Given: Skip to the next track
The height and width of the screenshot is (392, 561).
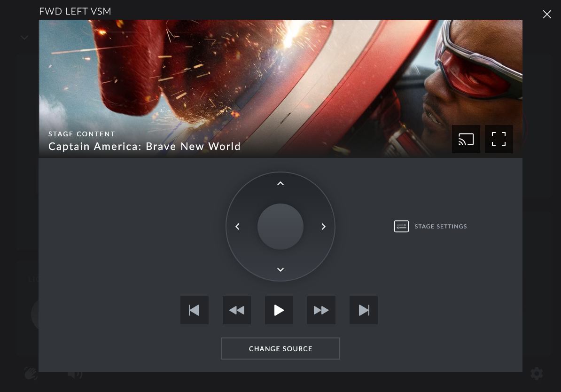Looking at the screenshot, I should tap(364, 310).
